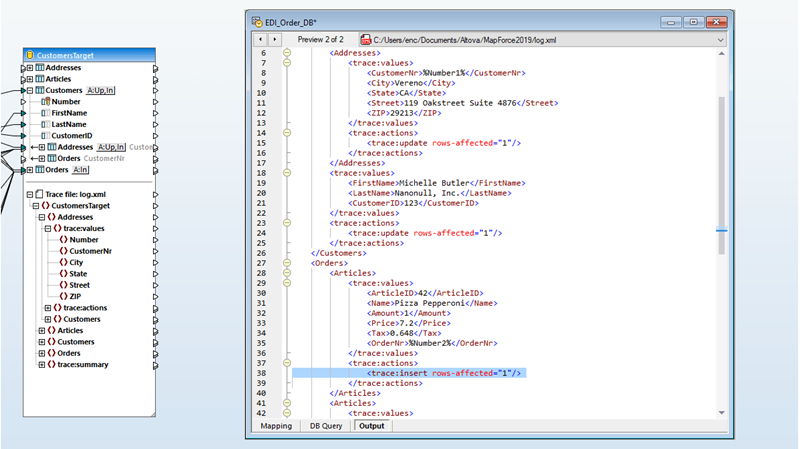The image size is (800, 449).
Task: Collapse the Addresses fold marker on line 6
Action: tap(286, 51)
